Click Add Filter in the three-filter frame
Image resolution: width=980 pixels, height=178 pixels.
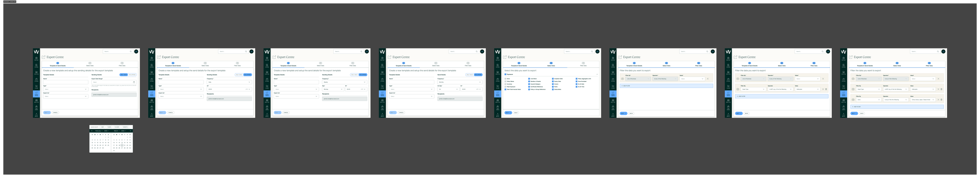pyautogui.click(x=897, y=107)
